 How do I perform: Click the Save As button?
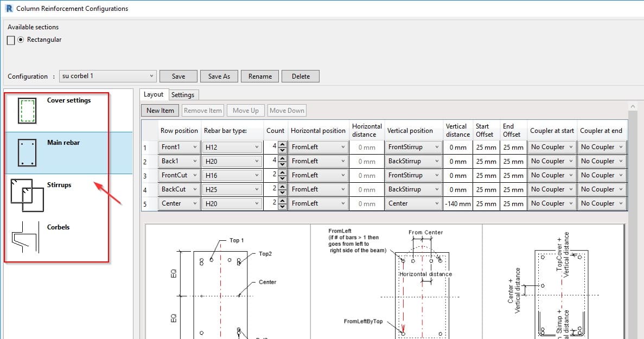tap(219, 76)
